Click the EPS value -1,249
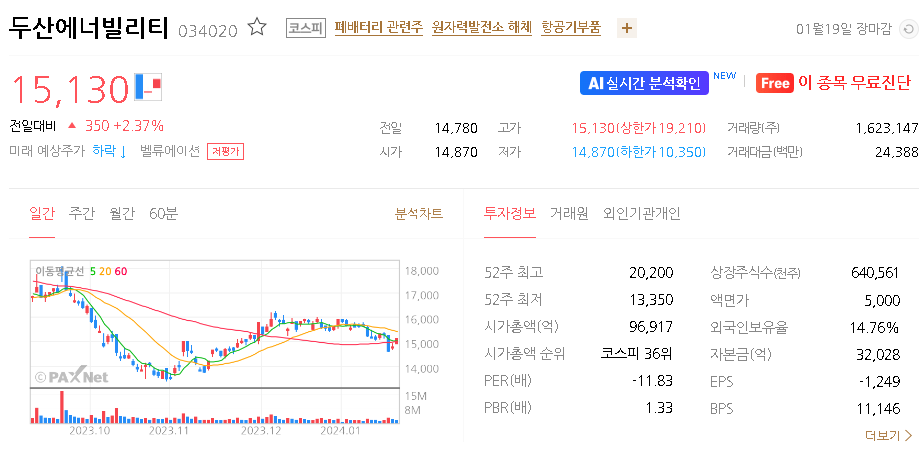 (879, 381)
